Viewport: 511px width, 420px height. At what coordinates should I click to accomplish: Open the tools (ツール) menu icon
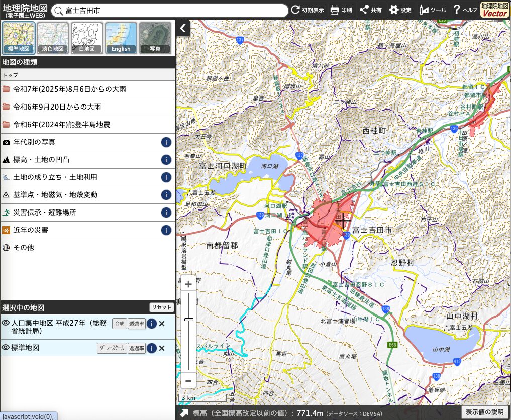pos(425,10)
